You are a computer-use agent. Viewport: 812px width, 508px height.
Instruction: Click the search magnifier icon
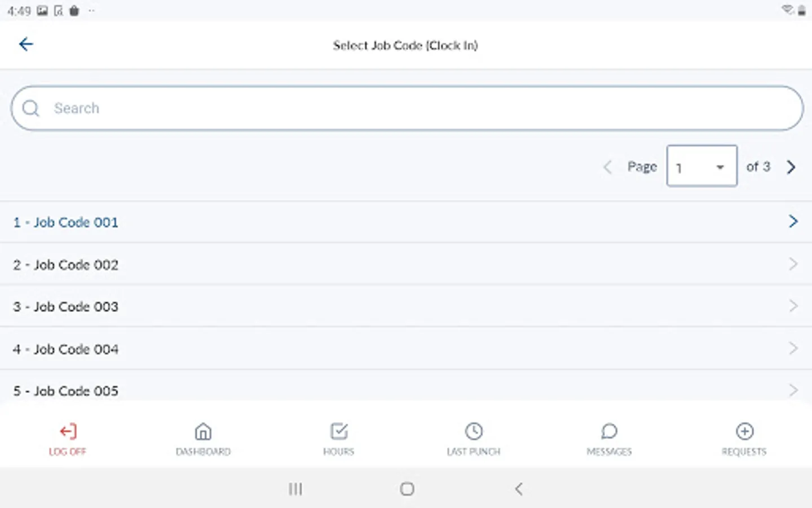click(x=31, y=108)
